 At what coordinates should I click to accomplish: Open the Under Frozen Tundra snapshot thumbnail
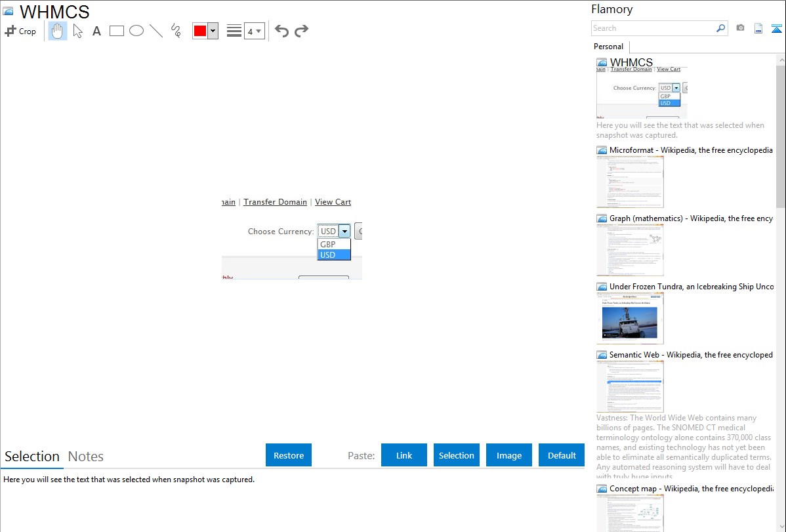[x=630, y=318]
